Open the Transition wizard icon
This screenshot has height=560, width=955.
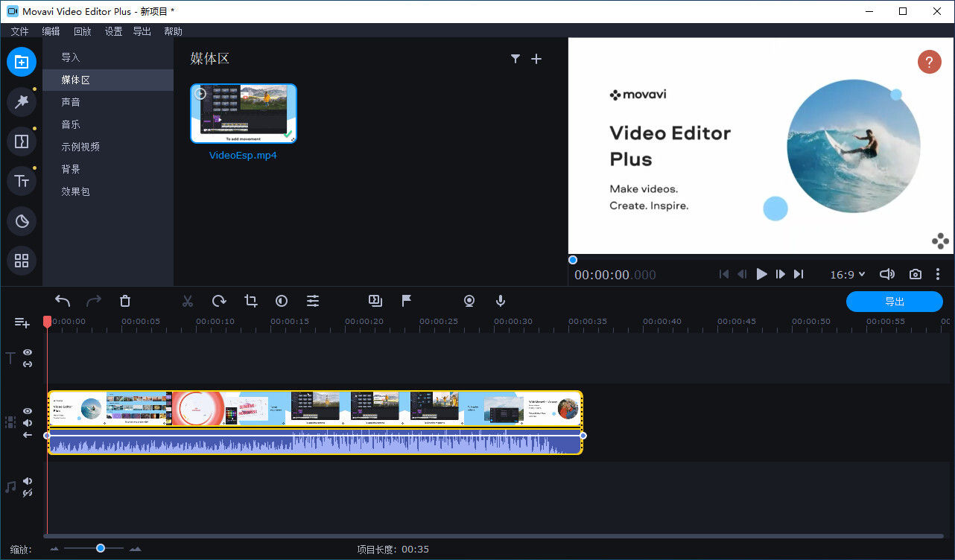[x=375, y=301]
